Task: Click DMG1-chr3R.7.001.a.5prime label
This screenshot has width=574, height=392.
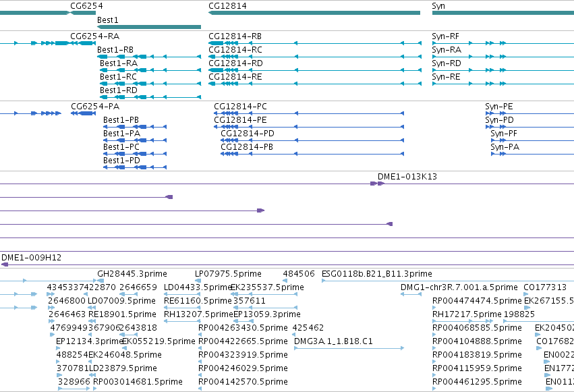Action: (x=459, y=287)
